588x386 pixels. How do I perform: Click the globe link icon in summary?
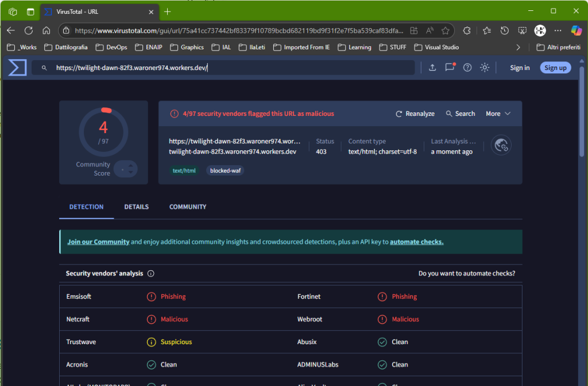(x=501, y=145)
